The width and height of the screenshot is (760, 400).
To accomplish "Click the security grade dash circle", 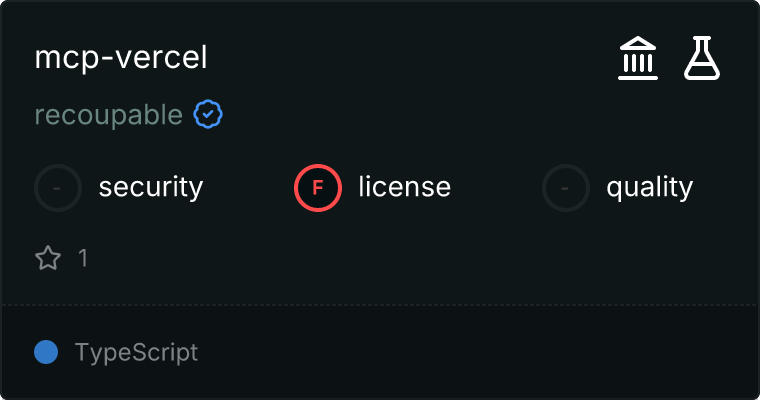I will point(58,187).
